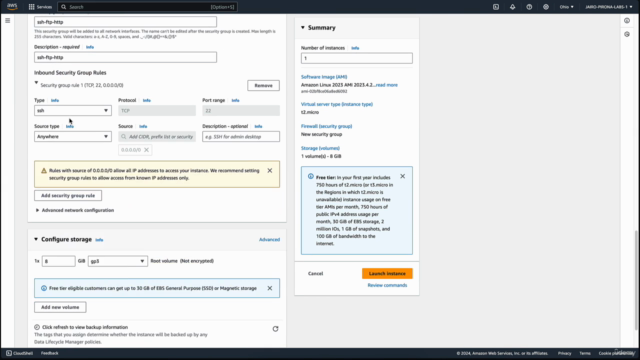Click the security group name field
This screenshot has width=640, height=360.
click(x=125, y=22)
